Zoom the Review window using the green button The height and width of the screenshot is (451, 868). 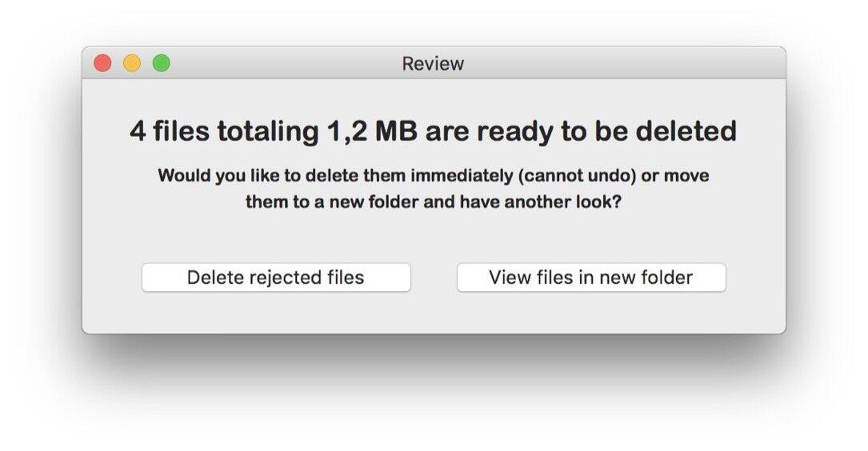[x=162, y=63]
